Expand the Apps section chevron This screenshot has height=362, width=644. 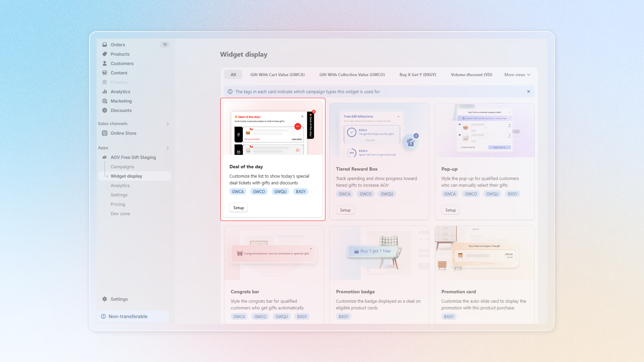coord(168,148)
